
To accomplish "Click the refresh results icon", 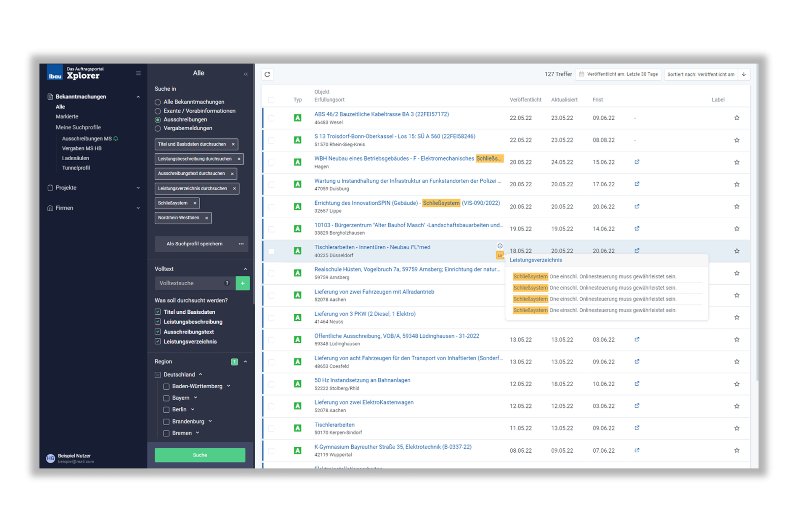I will coord(267,74).
